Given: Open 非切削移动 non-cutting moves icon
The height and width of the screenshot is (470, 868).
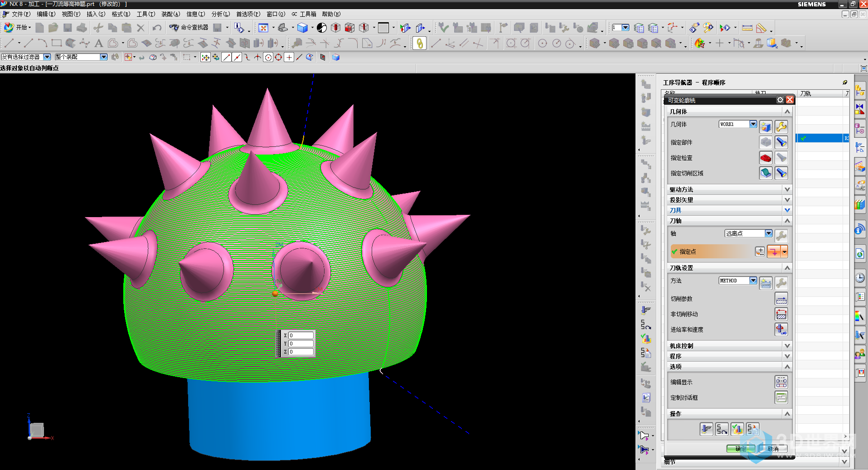Looking at the screenshot, I should click(x=781, y=314).
